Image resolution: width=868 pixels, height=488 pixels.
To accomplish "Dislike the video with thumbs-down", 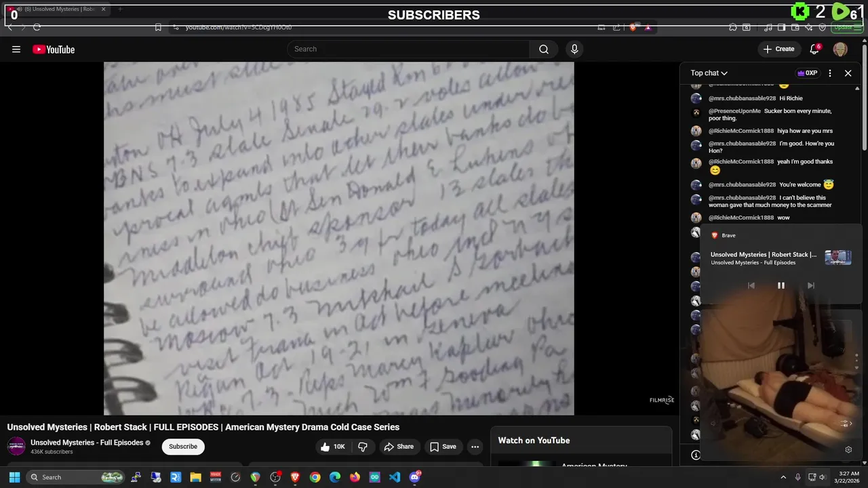I will [363, 447].
